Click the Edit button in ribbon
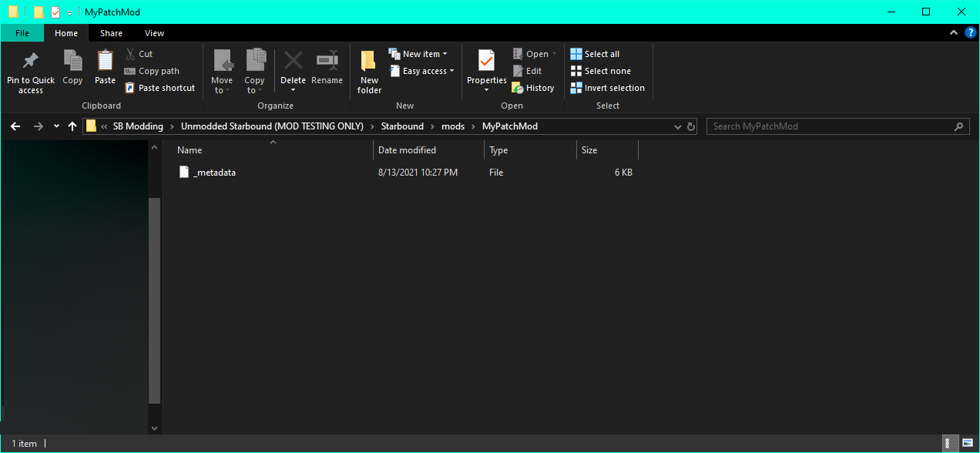The image size is (980, 453). pos(527,71)
